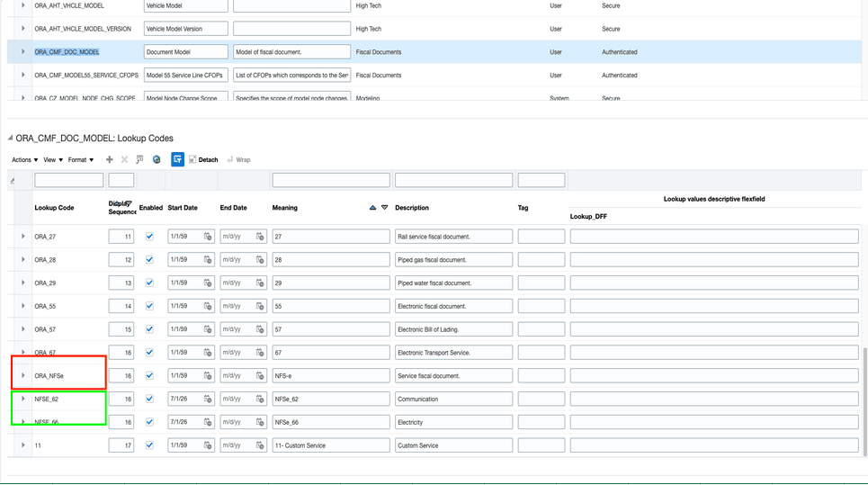The image size is (868, 485).
Task: Expand the ORA_27 lookup code row
Action: point(22,237)
